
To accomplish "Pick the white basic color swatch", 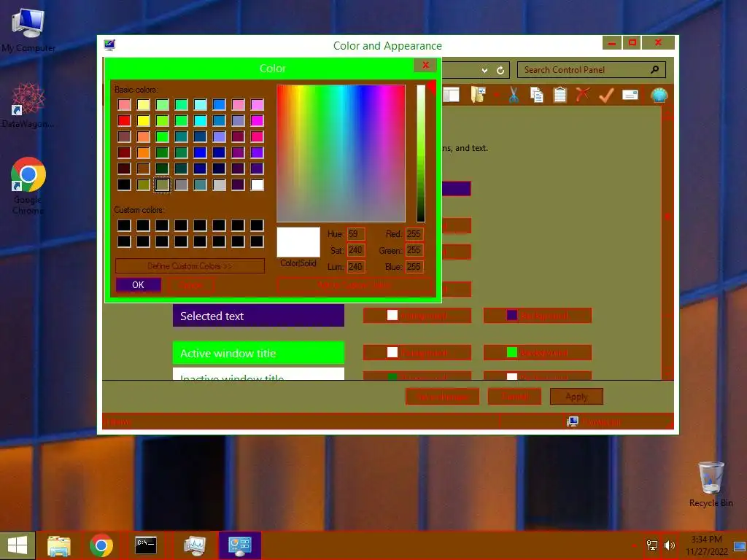I will tap(257, 184).
